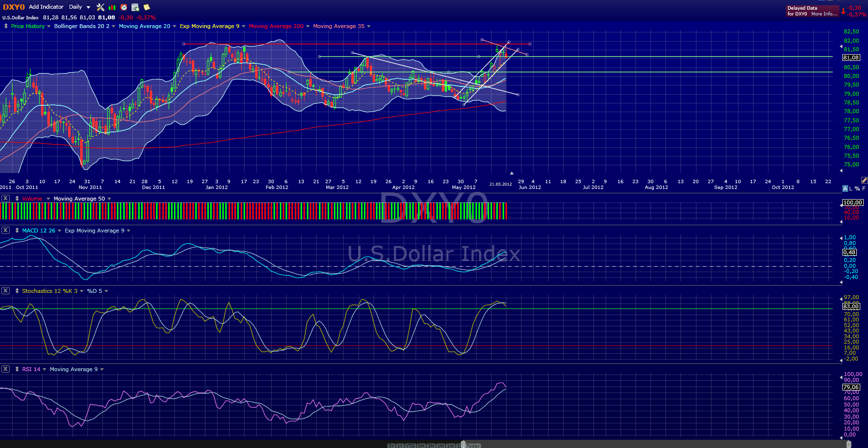Open the alarm clock alert icon
868x448 pixels.
coord(124,7)
